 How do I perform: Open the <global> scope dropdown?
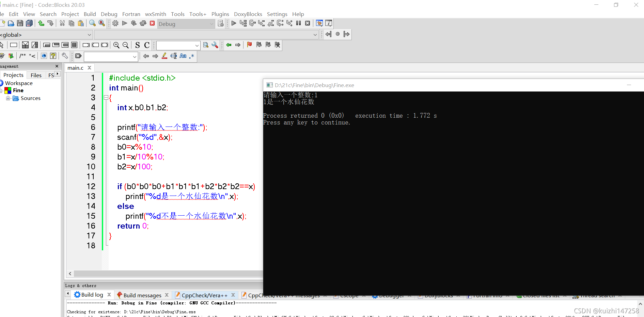[x=89, y=35]
